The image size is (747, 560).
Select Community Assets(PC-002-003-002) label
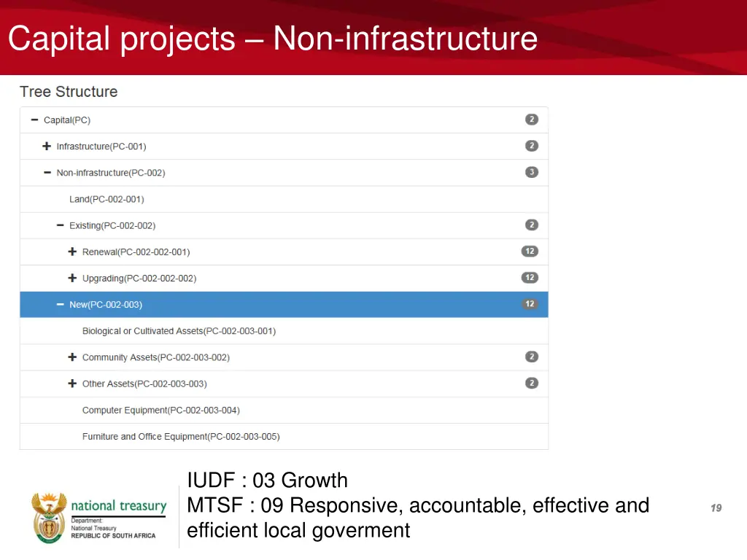tap(156, 357)
